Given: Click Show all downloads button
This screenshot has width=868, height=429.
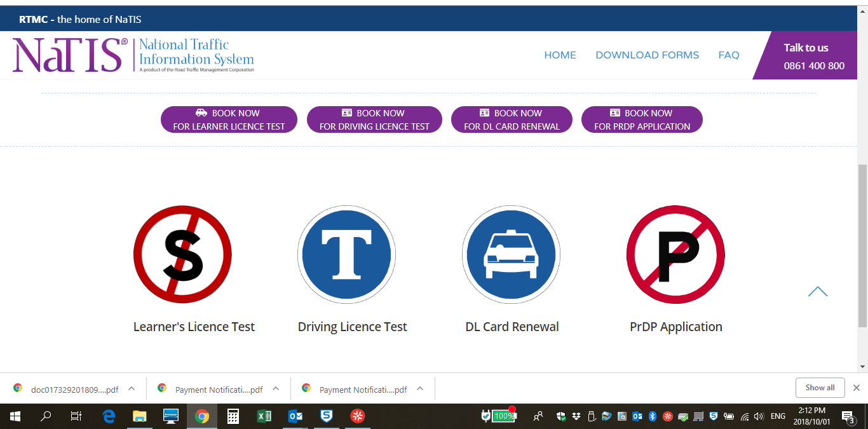Looking at the screenshot, I should (x=820, y=388).
